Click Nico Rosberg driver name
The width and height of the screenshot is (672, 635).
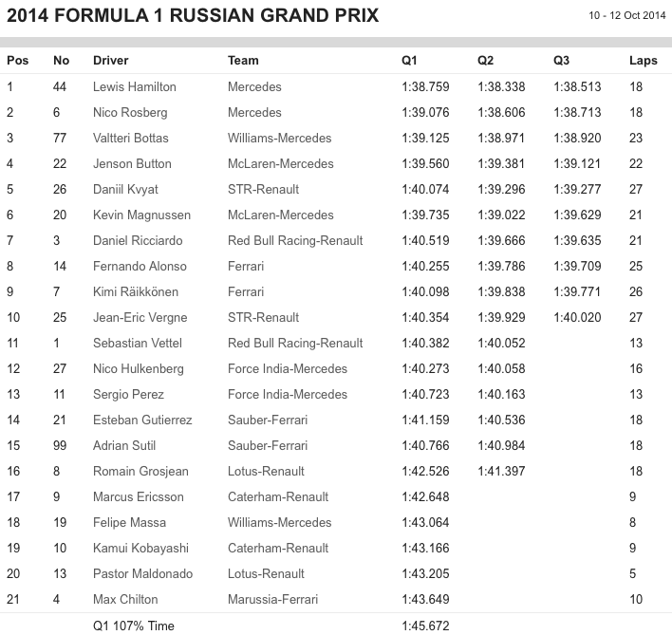pos(130,112)
